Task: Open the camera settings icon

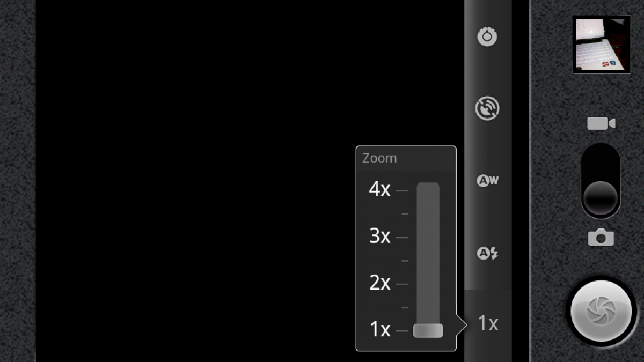Action: coord(487,36)
